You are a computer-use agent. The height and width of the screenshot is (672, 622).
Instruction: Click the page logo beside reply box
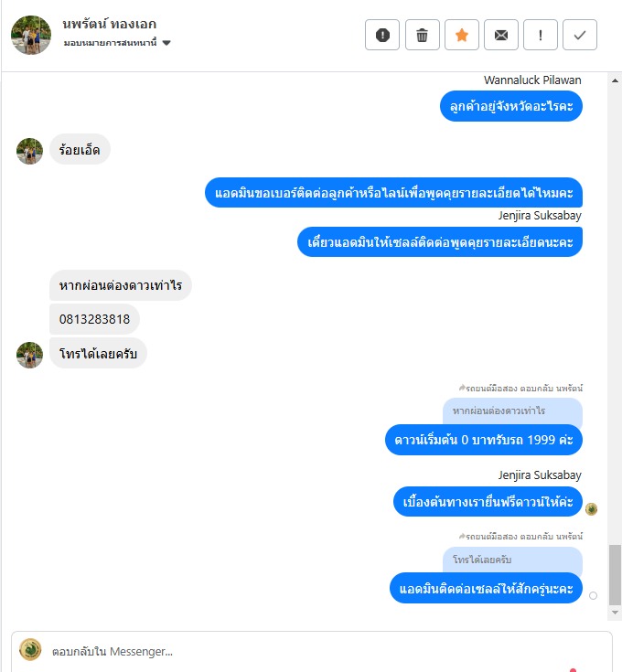[x=30, y=650]
